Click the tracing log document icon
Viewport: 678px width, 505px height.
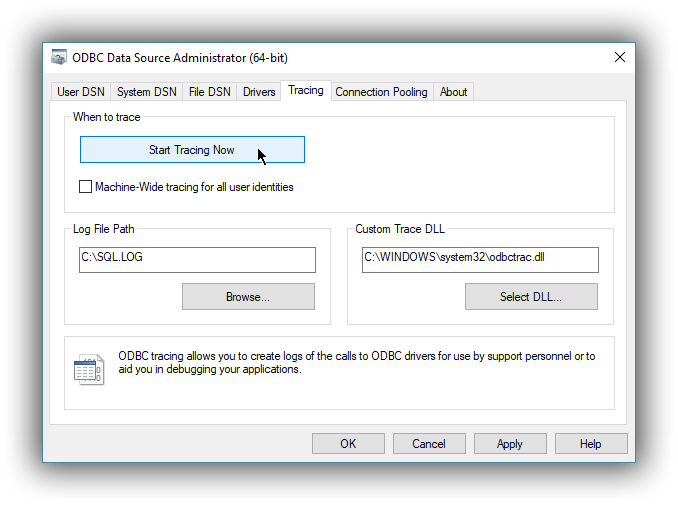[x=89, y=370]
